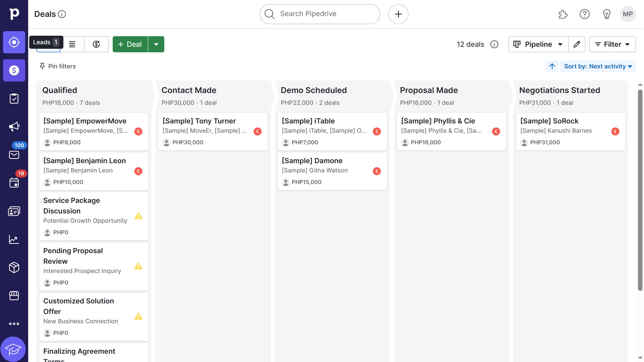The width and height of the screenshot is (644, 362).
Task: Toggle Pin filters
Action: tap(57, 66)
